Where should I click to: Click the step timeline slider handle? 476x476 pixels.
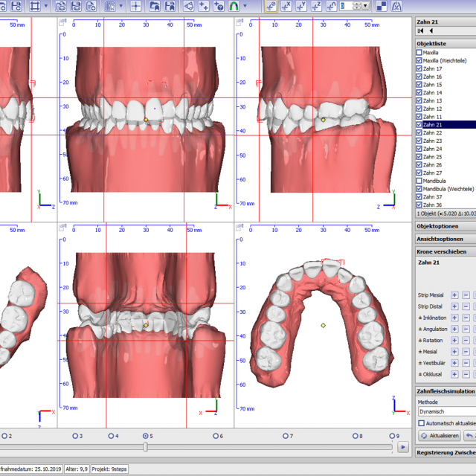coord(145,447)
